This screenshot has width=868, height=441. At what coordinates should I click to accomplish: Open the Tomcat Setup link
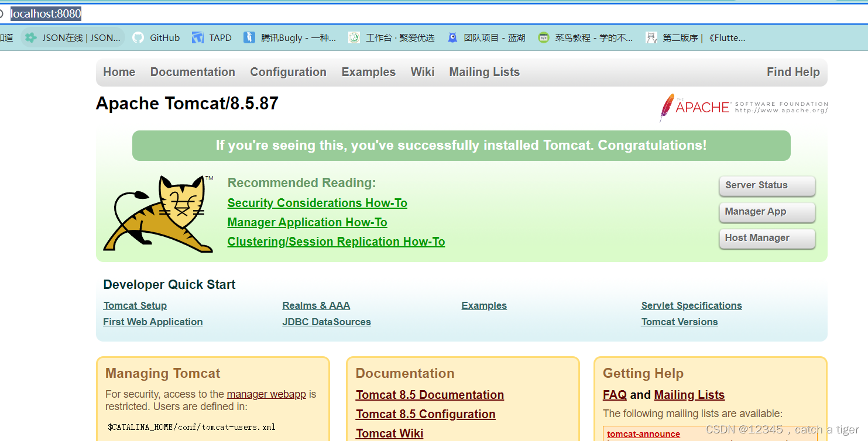[x=135, y=305]
